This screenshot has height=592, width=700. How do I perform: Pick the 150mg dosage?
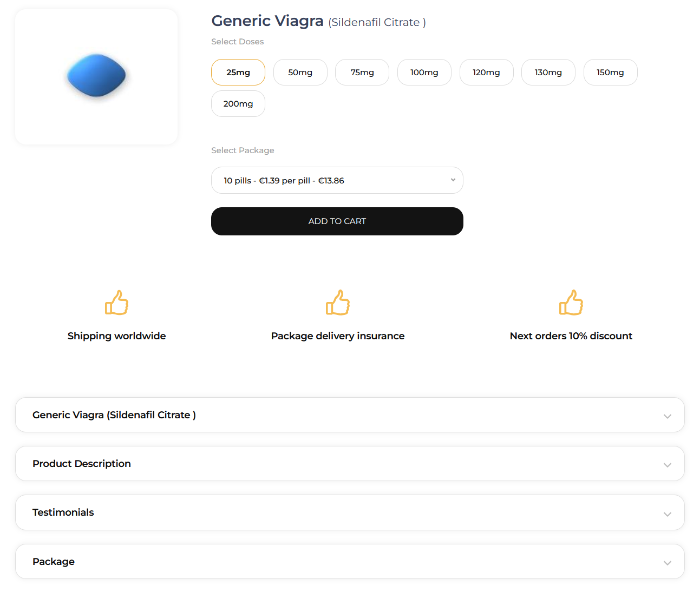pos(611,72)
